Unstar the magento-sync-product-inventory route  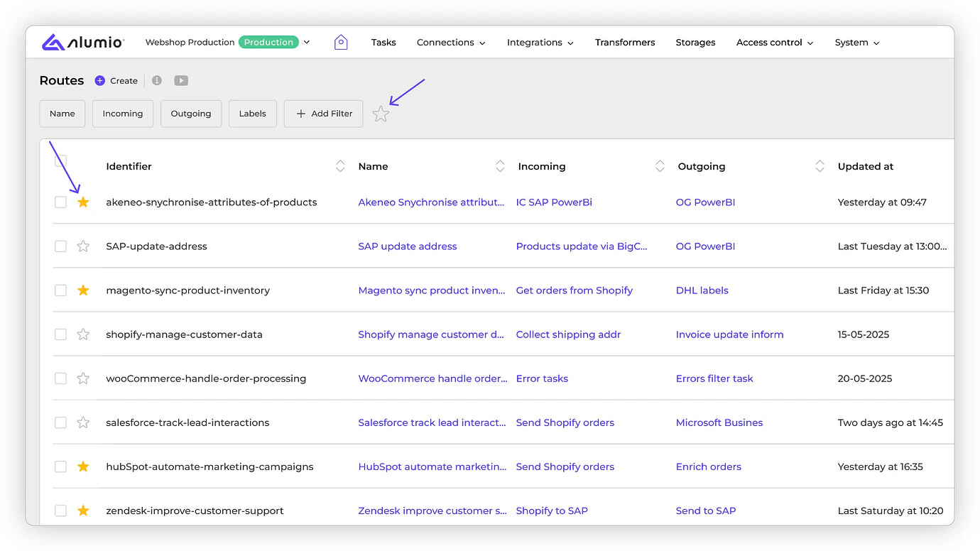[83, 290]
